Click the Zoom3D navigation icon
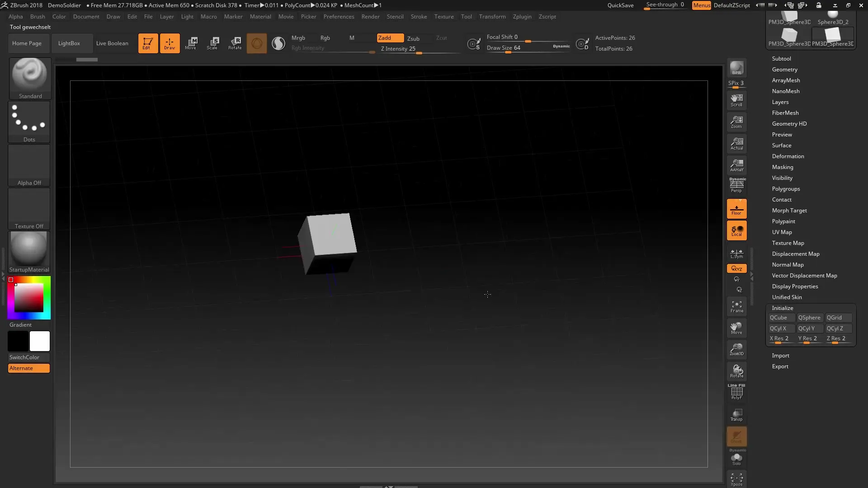The width and height of the screenshot is (868, 488). (x=736, y=349)
